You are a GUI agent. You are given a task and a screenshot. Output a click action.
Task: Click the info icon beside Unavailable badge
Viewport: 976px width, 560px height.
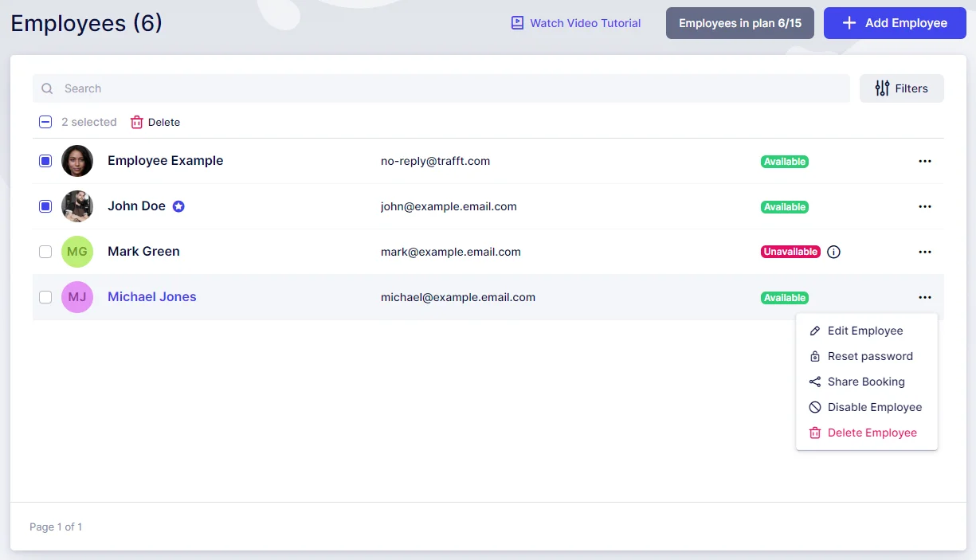click(834, 252)
